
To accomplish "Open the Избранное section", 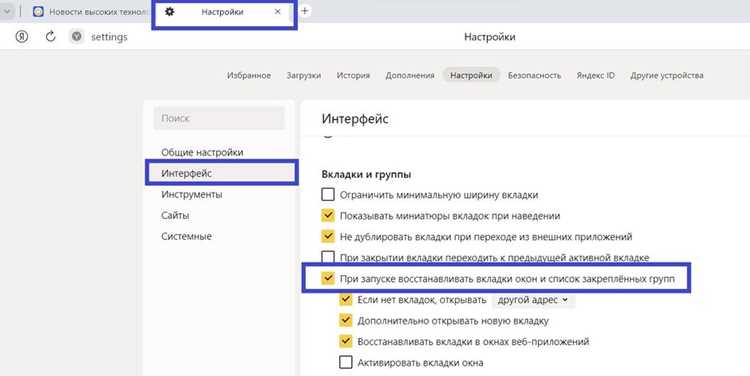I will click(249, 75).
